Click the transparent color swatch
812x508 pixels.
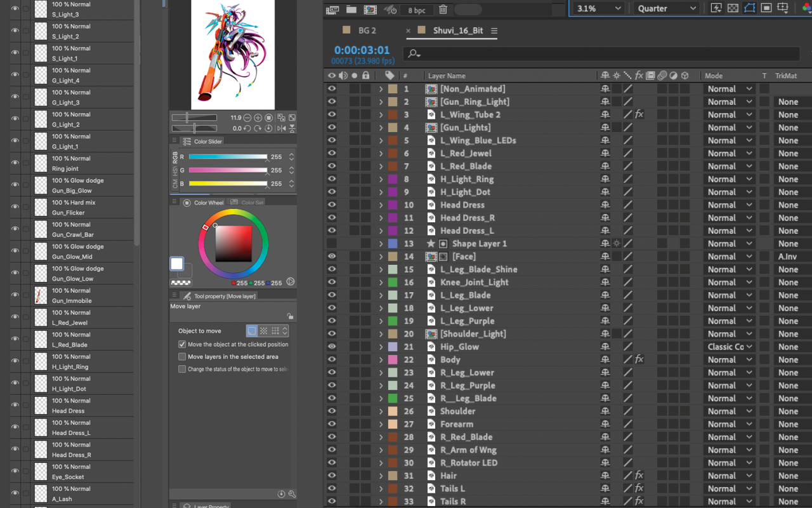pos(181,283)
